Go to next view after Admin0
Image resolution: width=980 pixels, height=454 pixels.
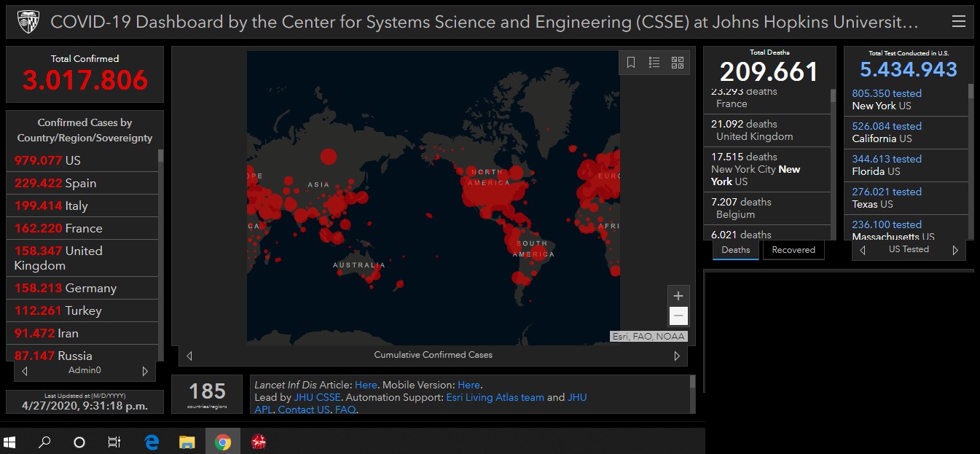pos(145,371)
